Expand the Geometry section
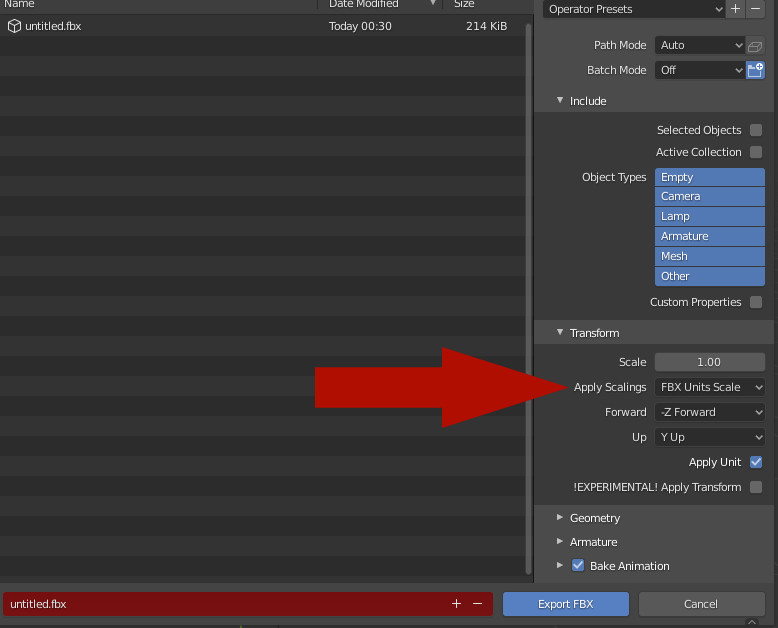Screen dimensions: 778x628 [595, 518]
